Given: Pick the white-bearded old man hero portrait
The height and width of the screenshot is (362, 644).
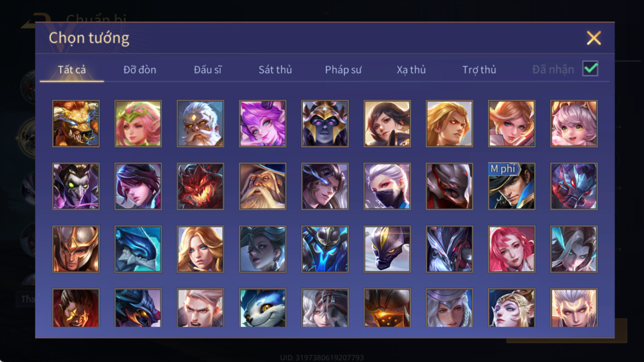Looking at the screenshot, I should (200, 124).
